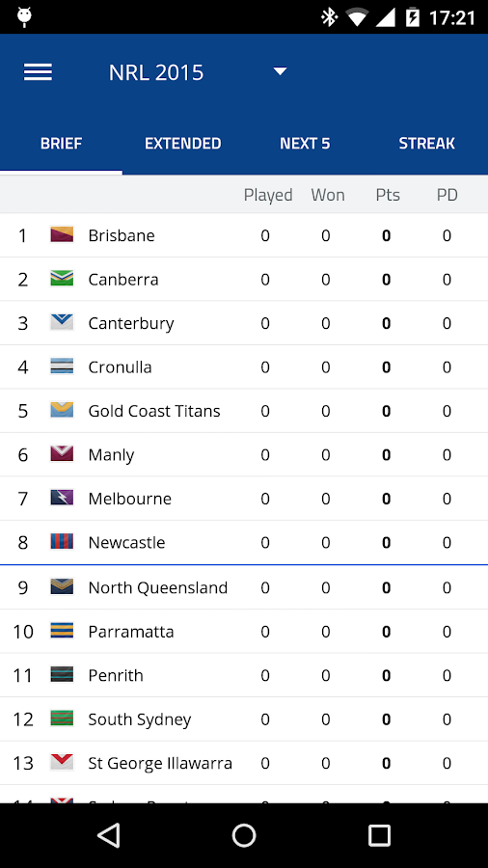This screenshot has width=488, height=868.
Task: Open the NRL 2015 competition selector
Action: [x=198, y=72]
